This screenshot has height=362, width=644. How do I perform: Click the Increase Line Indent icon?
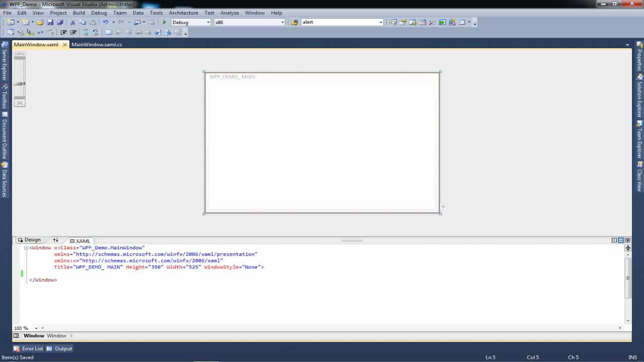(x=73, y=32)
